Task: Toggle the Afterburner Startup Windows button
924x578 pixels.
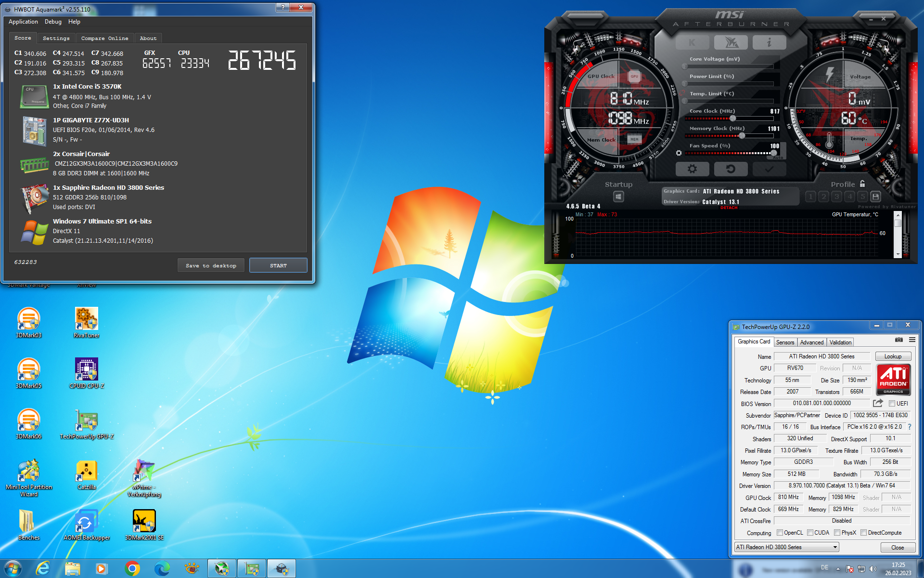Action: [x=618, y=197]
